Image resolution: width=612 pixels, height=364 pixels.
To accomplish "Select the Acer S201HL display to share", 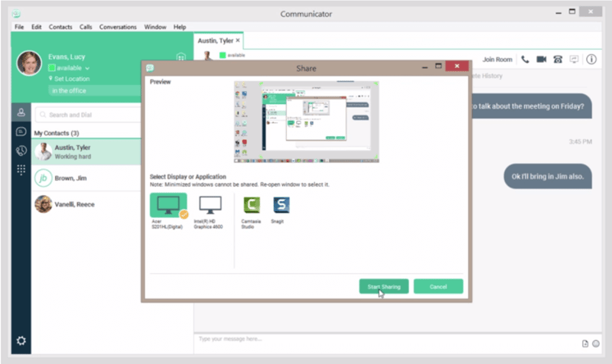I will tap(168, 206).
